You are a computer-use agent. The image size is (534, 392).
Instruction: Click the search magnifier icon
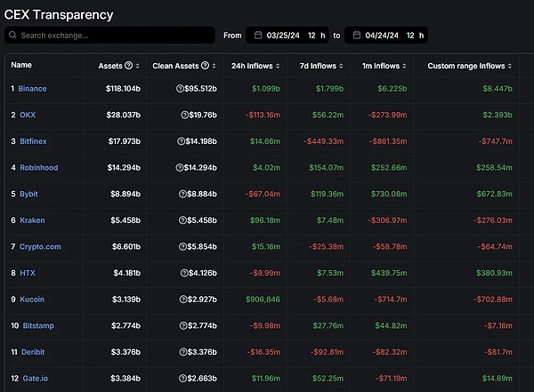(x=12, y=36)
